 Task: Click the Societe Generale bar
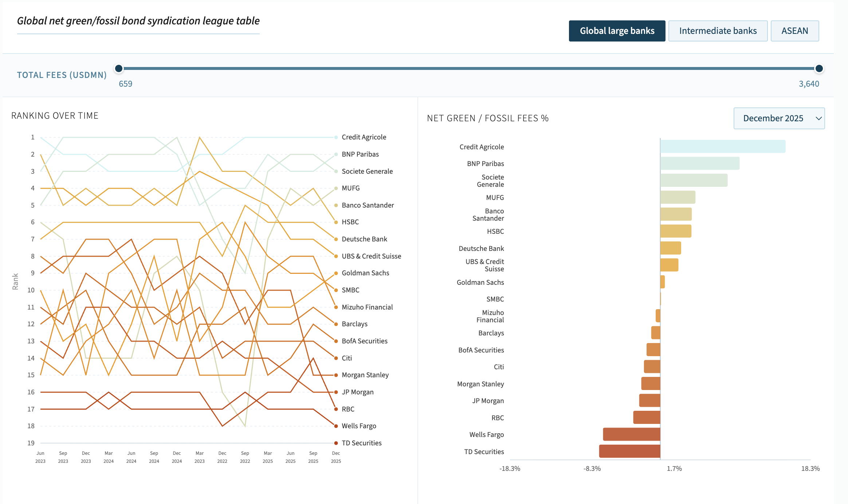[694, 180]
